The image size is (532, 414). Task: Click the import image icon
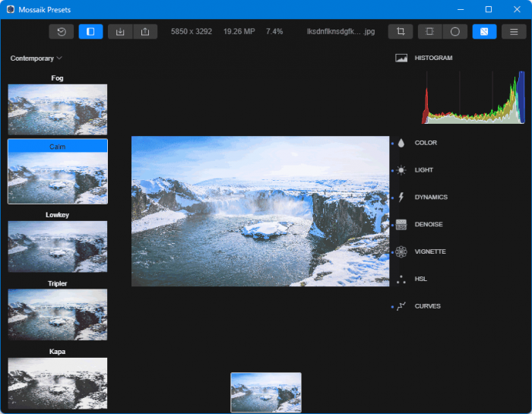pyautogui.click(x=121, y=31)
